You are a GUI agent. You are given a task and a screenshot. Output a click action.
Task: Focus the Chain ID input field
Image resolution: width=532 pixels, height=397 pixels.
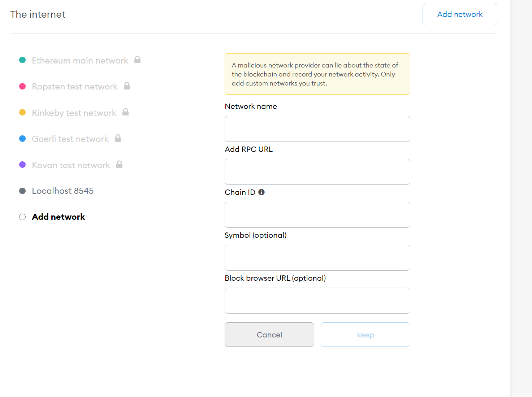pyautogui.click(x=317, y=215)
